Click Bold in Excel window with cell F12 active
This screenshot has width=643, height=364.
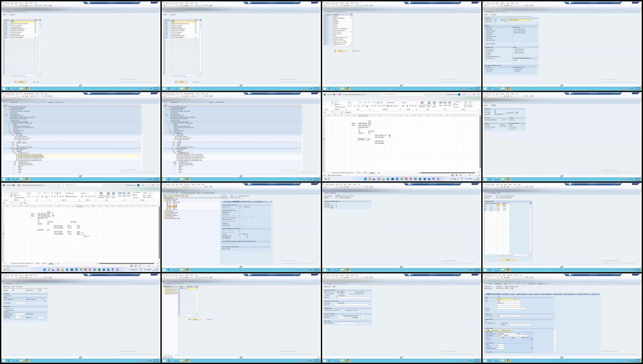[x=349, y=106]
